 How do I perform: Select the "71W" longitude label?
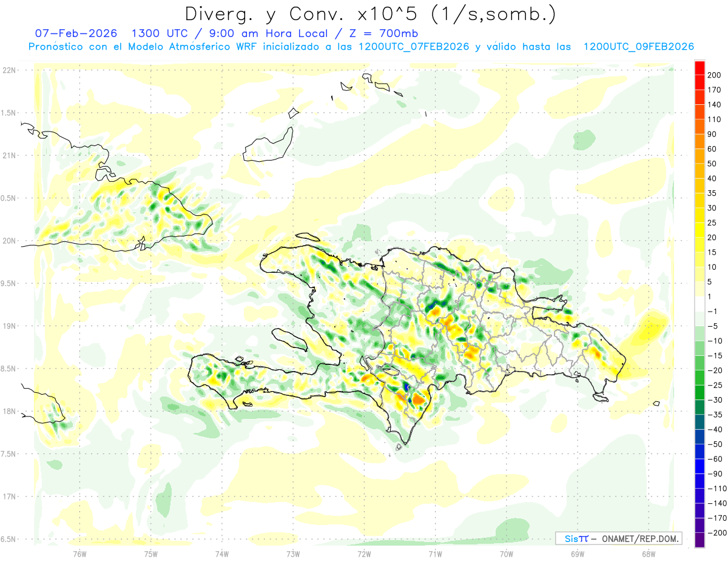(x=435, y=553)
